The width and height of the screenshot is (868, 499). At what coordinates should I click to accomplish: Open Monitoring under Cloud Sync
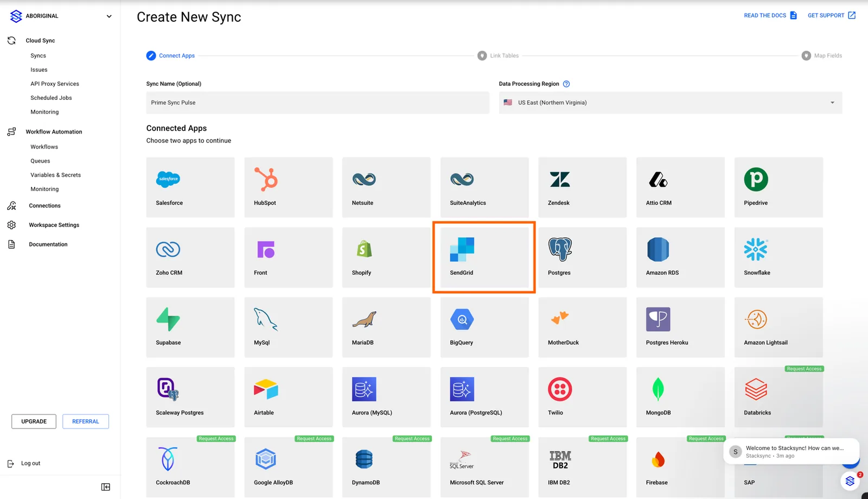pyautogui.click(x=44, y=112)
